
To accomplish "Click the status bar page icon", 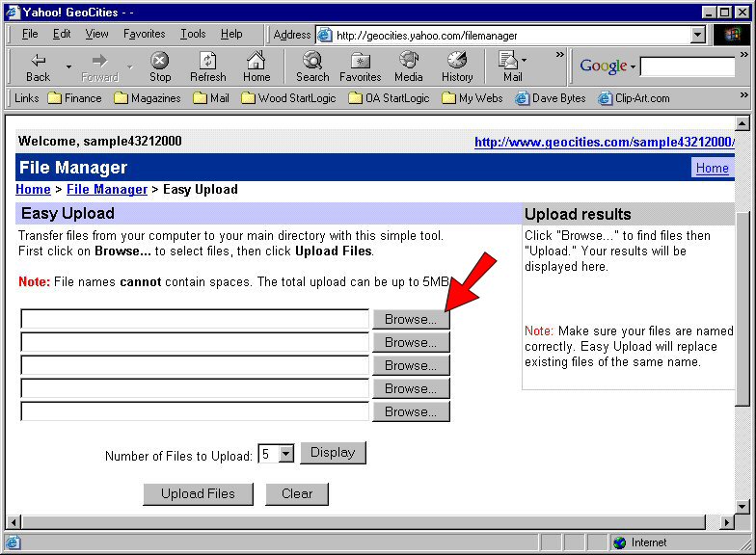I will coord(13,543).
